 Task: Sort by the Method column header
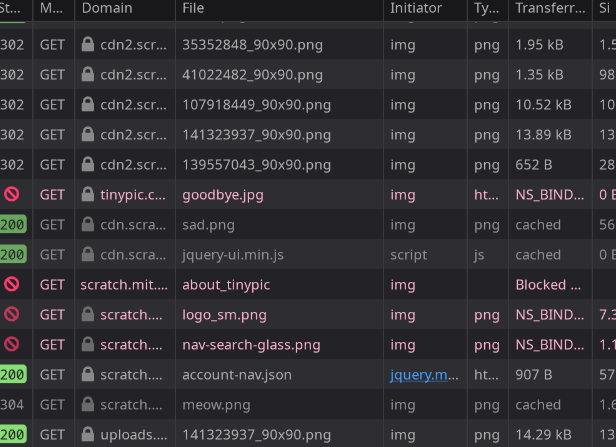pos(53,8)
